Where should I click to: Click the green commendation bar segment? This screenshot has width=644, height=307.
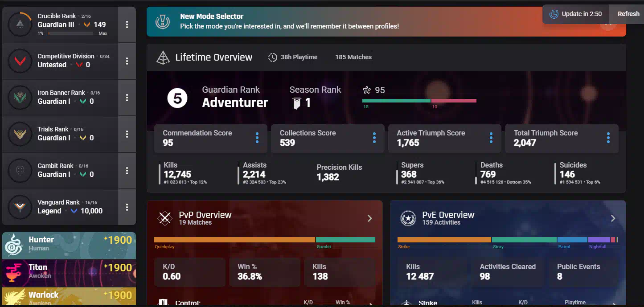397,101
